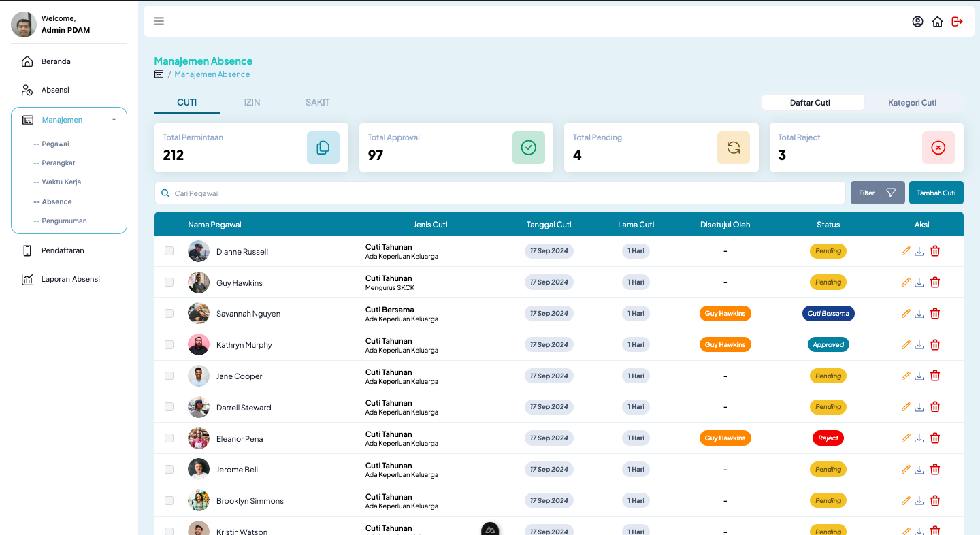Tick the checkbox next to Jane Cooper
Image resolution: width=980 pixels, height=535 pixels.
pos(169,376)
